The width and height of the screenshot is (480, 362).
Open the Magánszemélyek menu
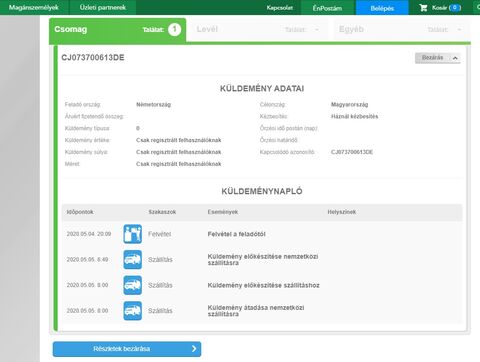point(34,7)
